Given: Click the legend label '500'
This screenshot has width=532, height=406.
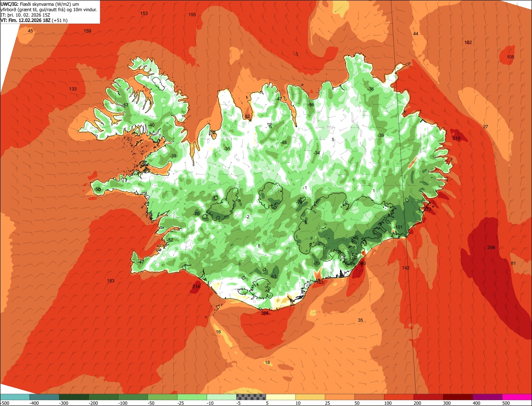Looking at the screenshot, I should (505, 403).
